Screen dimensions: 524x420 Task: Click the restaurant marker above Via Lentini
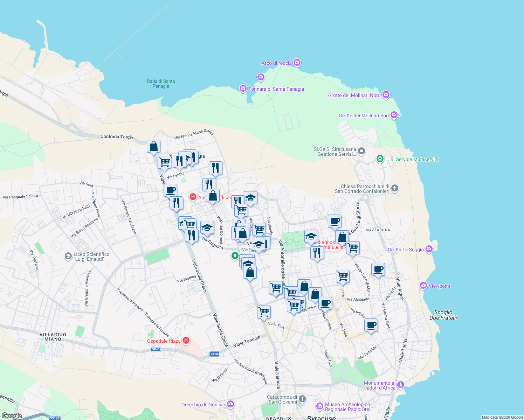[x=215, y=168]
